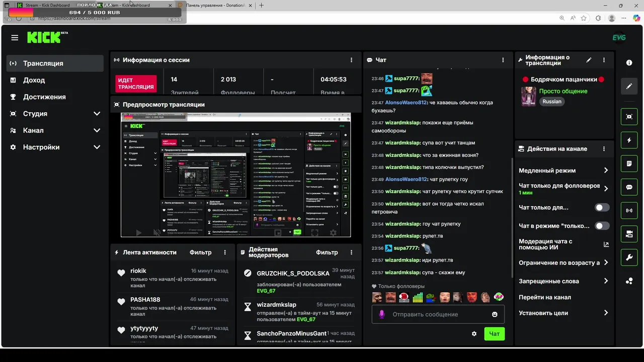
Task: Click the lightning activity icon in right rail
Action: click(x=629, y=140)
